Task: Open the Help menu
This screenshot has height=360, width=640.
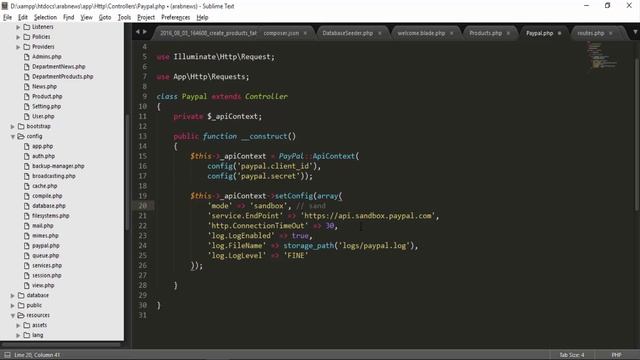Action: coord(202,17)
